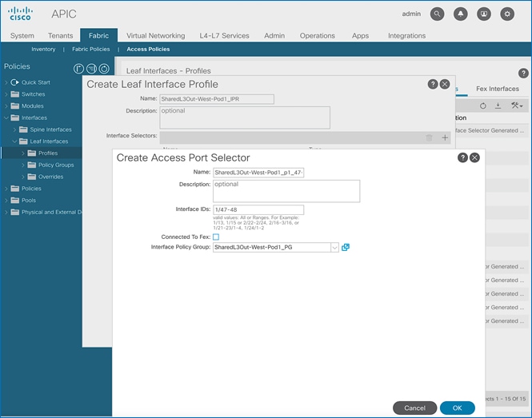Click the search icon in the header
This screenshot has width=532, height=418.
coord(437,14)
